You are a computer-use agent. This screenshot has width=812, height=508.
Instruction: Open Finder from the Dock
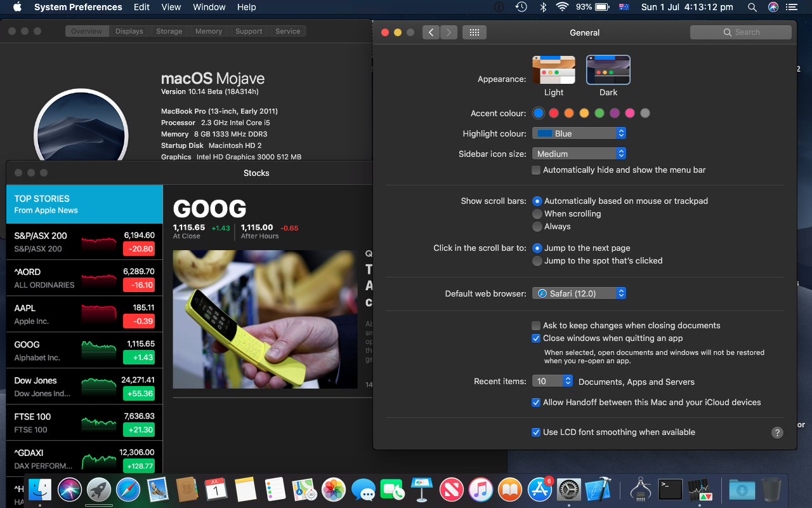40,490
